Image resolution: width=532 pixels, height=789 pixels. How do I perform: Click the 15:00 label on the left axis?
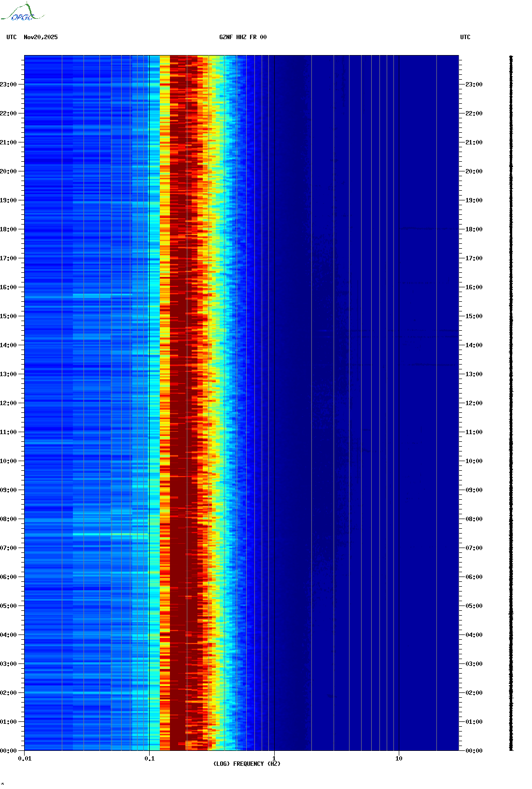9,316
